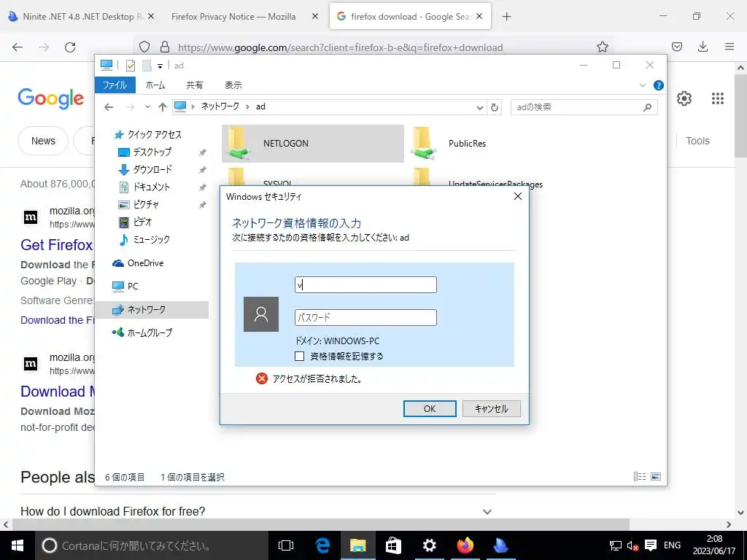The width and height of the screenshot is (747, 560).
Task: Open Firefox Pocket save icon
Action: pos(677,47)
